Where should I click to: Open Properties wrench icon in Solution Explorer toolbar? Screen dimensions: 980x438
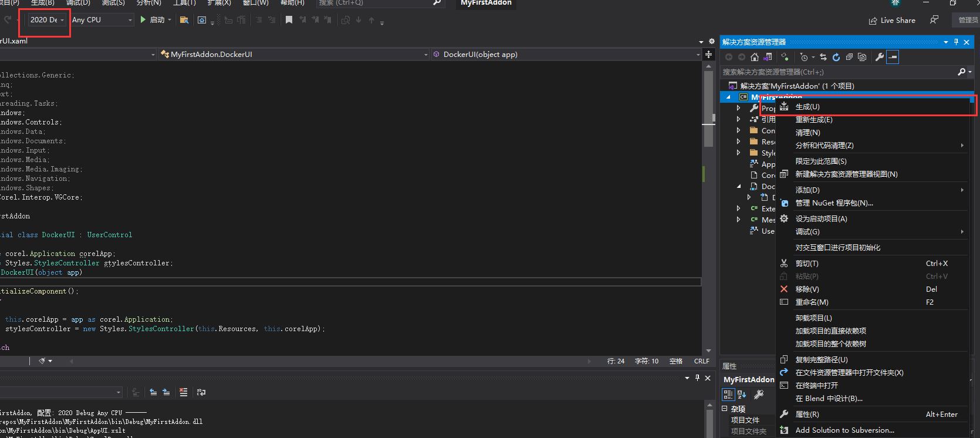879,57
